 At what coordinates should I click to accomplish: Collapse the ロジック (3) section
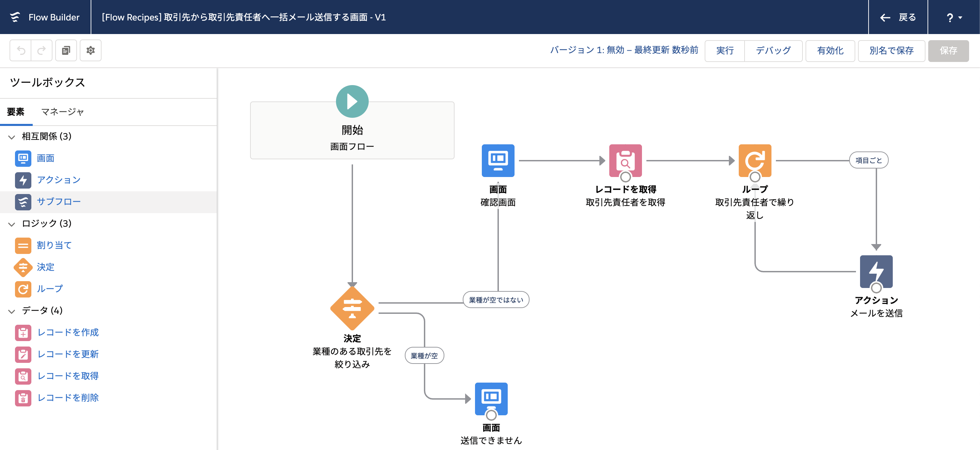click(12, 224)
